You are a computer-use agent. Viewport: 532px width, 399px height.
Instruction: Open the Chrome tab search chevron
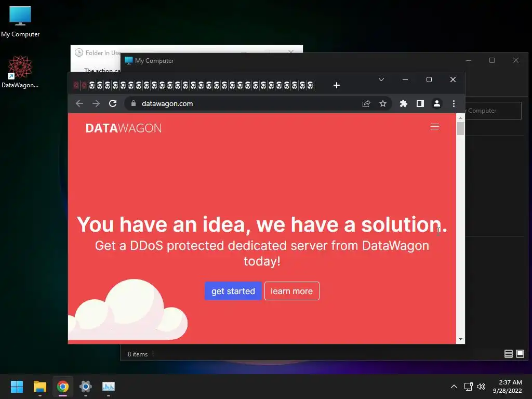381,79
